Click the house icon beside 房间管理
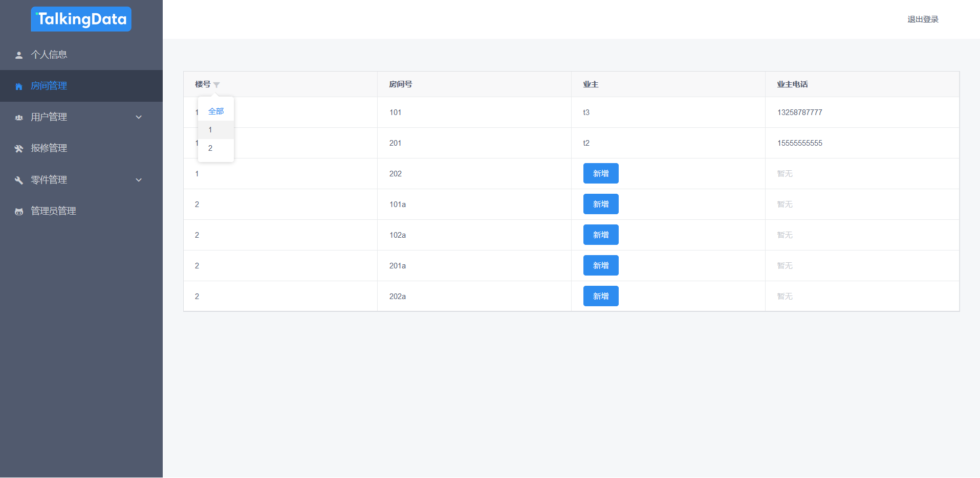The image size is (980, 478). coord(19,86)
